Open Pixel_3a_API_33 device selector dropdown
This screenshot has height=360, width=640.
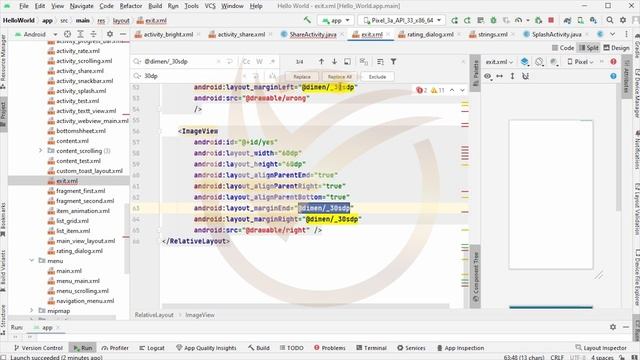(402, 20)
